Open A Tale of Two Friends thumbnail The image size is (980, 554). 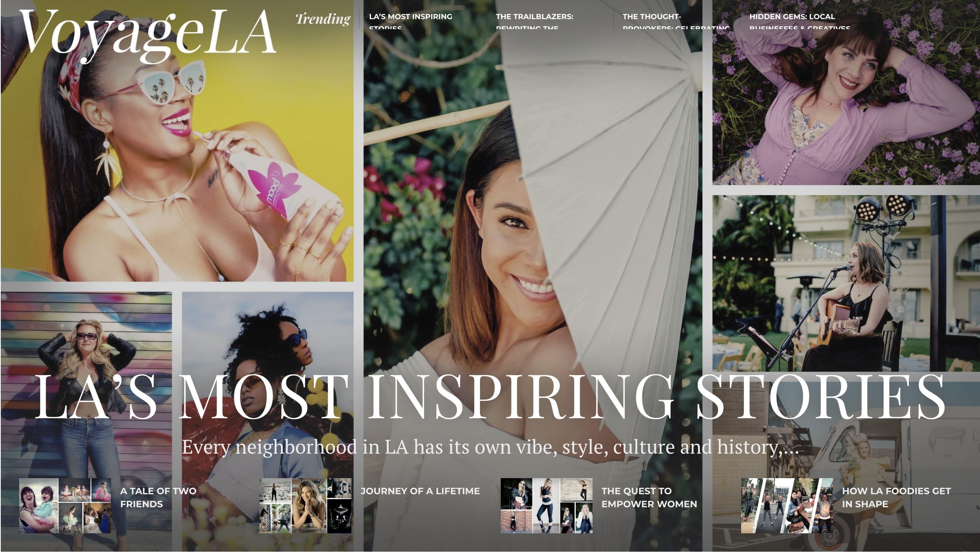click(x=65, y=505)
